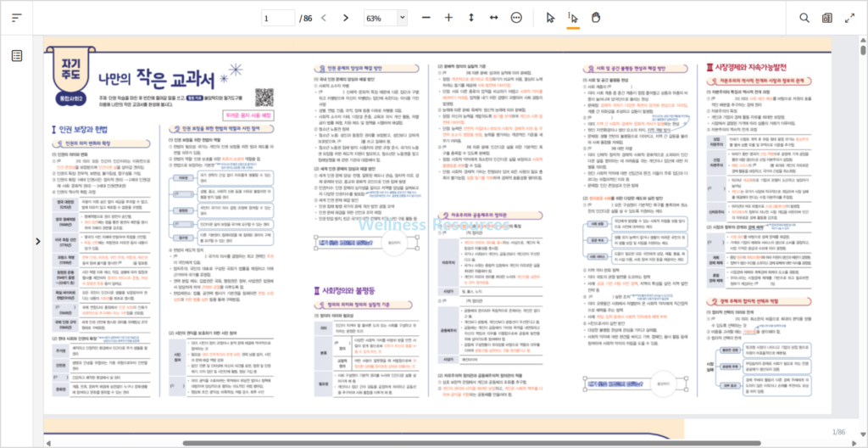
Task: Click the '/ 86' total pages text
Action: click(x=305, y=18)
